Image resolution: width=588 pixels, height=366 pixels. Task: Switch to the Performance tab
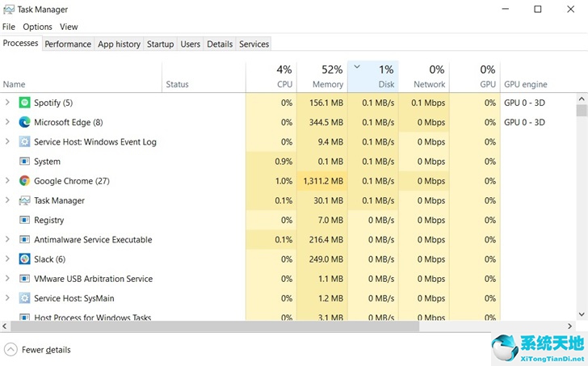68,44
